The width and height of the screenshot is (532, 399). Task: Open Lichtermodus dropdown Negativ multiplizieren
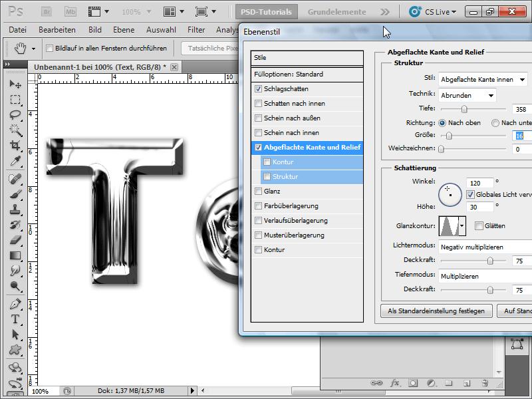pyautogui.click(x=485, y=247)
